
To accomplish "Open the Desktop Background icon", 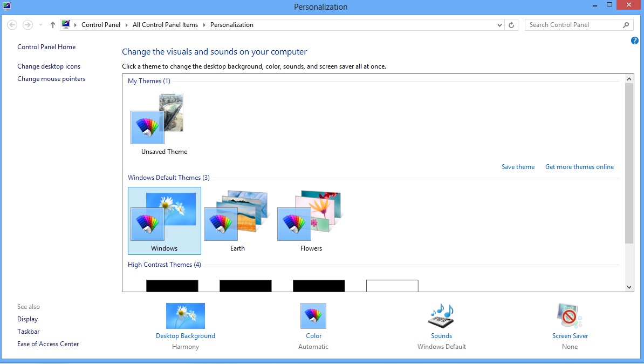I will [185, 316].
